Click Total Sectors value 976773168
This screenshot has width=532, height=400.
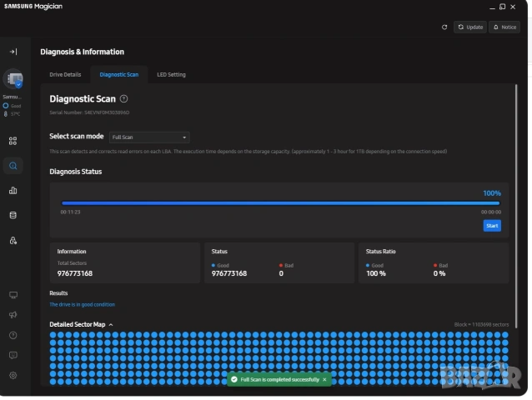[75, 273]
